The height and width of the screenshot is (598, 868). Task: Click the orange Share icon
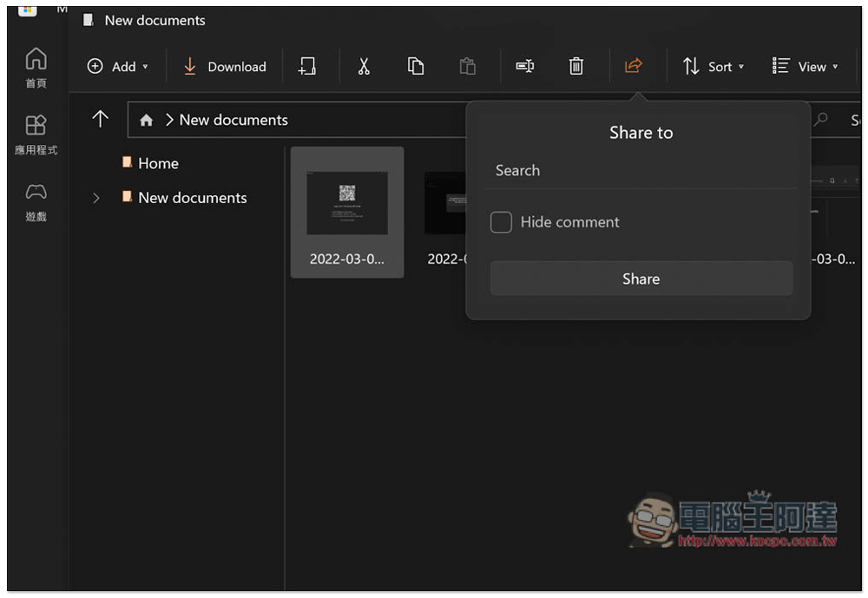point(634,66)
